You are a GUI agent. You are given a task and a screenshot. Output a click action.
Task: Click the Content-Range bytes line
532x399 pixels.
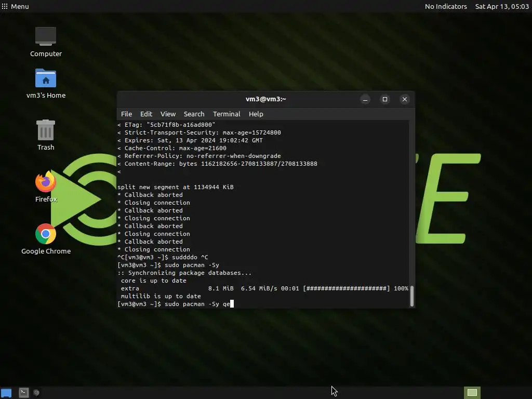[x=217, y=164]
